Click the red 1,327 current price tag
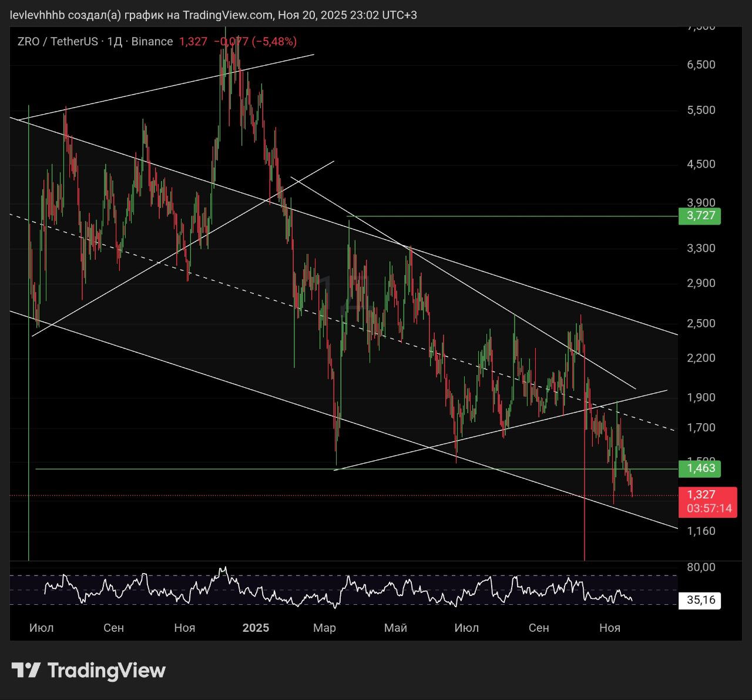This screenshot has width=752, height=700. tap(701, 495)
